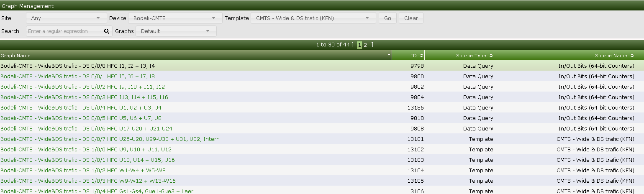Click Template source type in row 13101
Viewport: 644px width, 194px height.
tap(481, 139)
